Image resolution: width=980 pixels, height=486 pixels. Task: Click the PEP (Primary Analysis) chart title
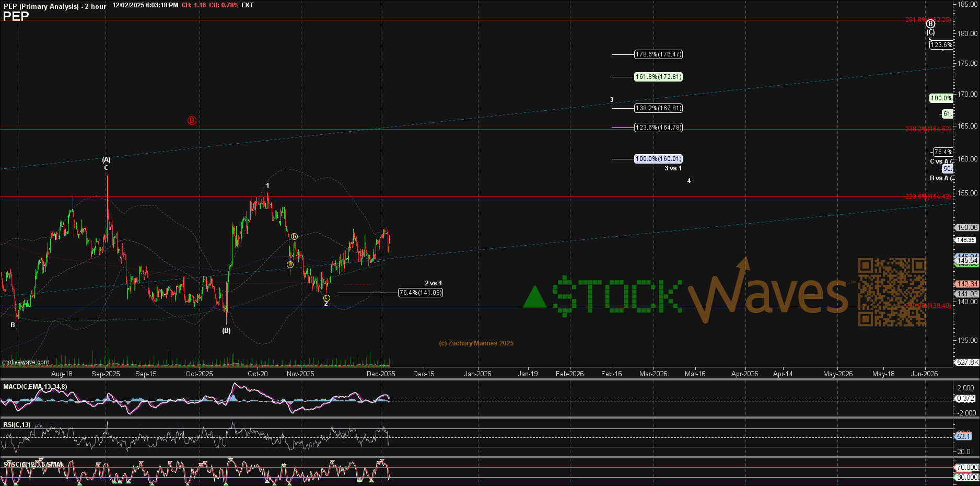coord(41,6)
